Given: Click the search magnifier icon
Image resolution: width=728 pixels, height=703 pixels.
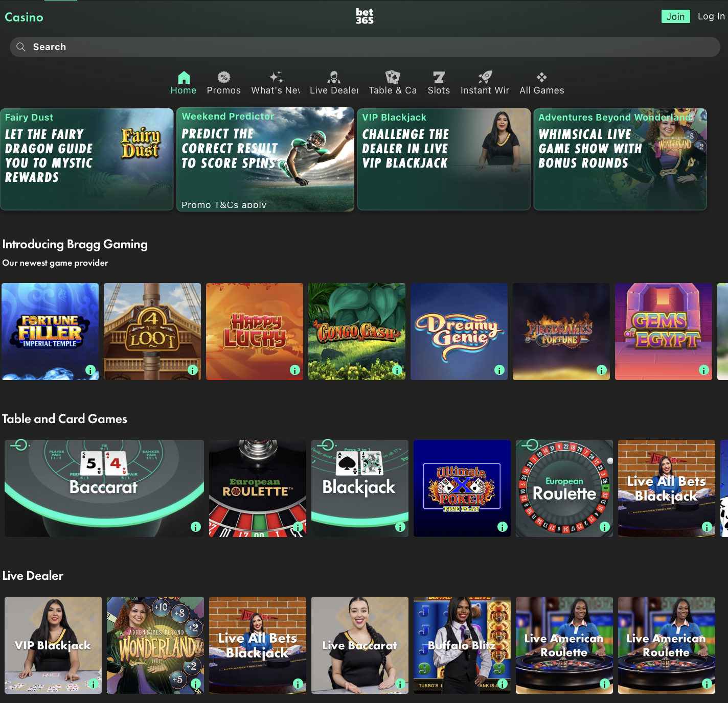Looking at the screenshot, I should click(x=21, y=46).
